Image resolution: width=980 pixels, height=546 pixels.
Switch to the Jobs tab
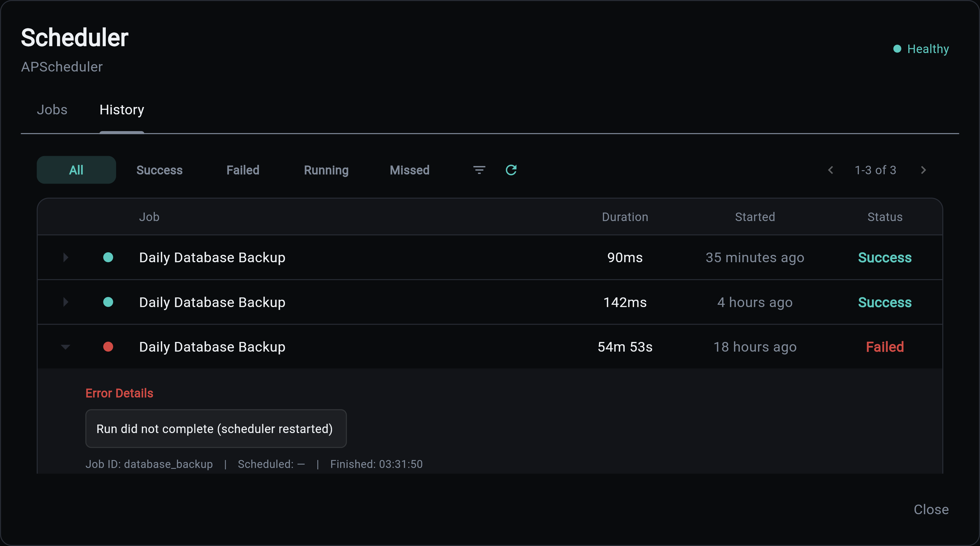[x=52, y=110]
